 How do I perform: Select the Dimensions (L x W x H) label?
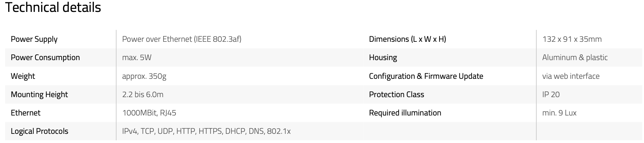(x=408, y=39)
